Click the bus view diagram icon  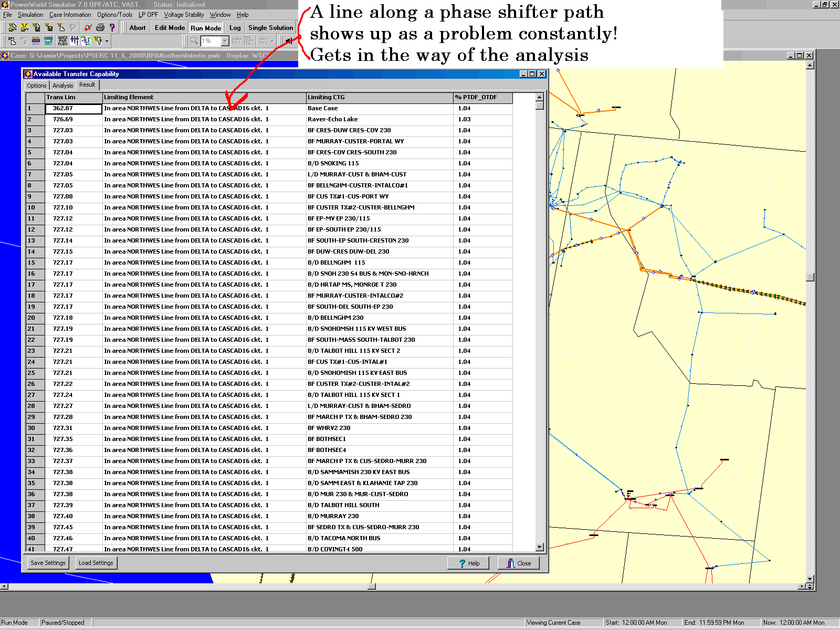(75, 40)
